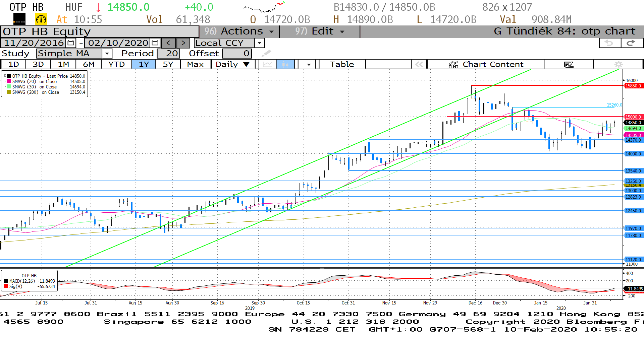644x348 pixels.
Task: Switch to line chart style
Action: [268, 64]
